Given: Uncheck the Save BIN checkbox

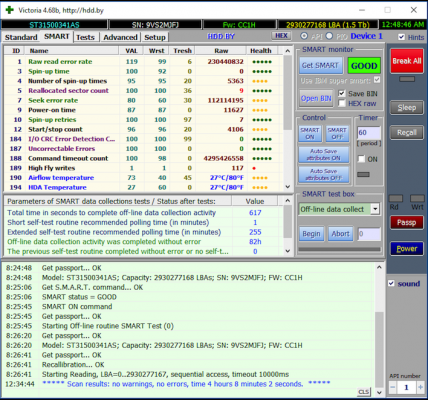Looking at the screenshot, I should point(342,94).
